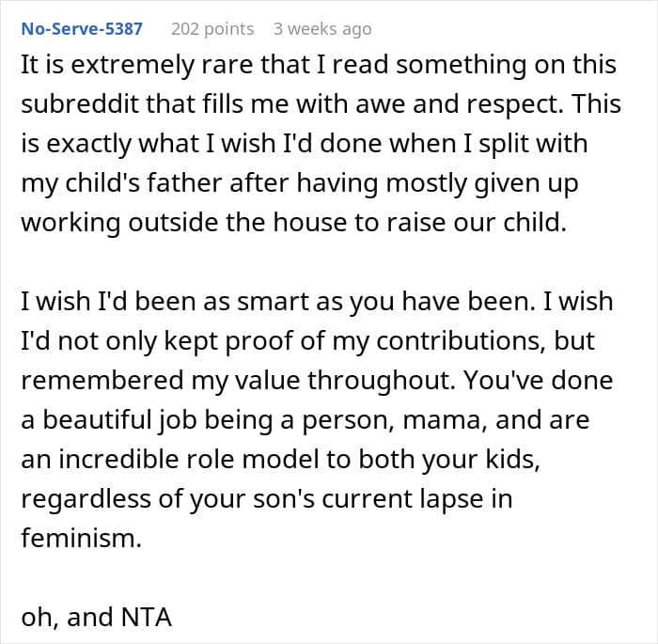This screenshot has width=658, height=644.
Task: Click the word feminism ending the paragraph
Action: pos(82,538)
